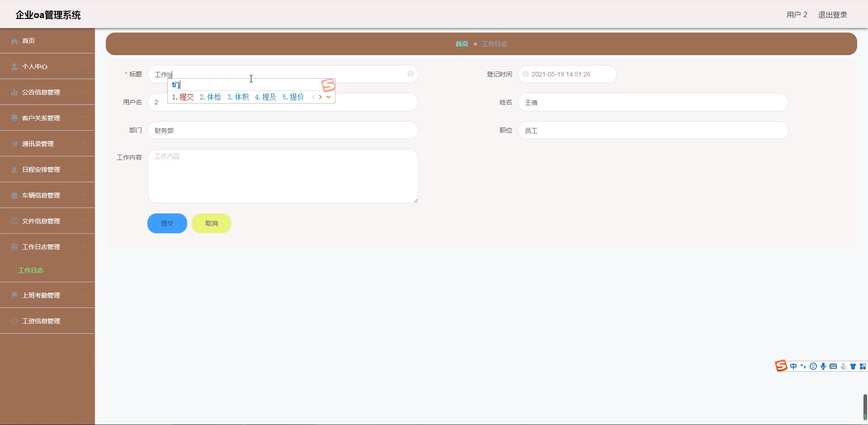Click 退出登录 in the header

pyautogui.click(x=833, y=15)
